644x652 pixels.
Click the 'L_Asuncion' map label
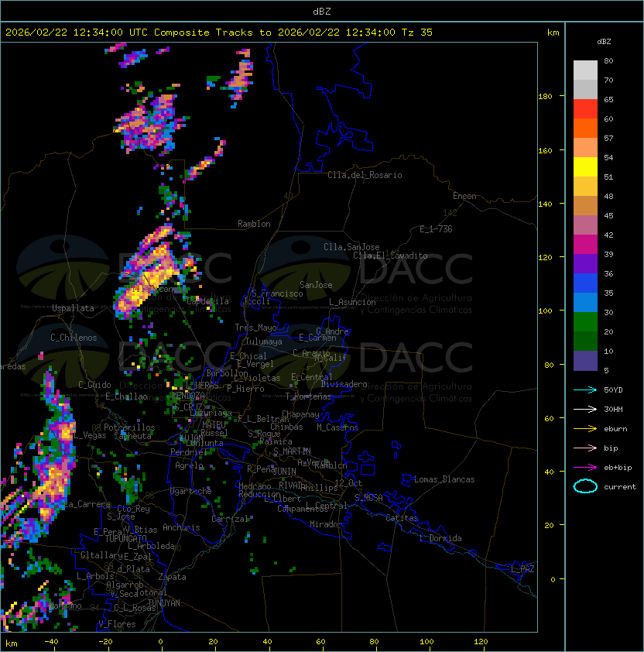pyautogui.click(x=352, y=302)
